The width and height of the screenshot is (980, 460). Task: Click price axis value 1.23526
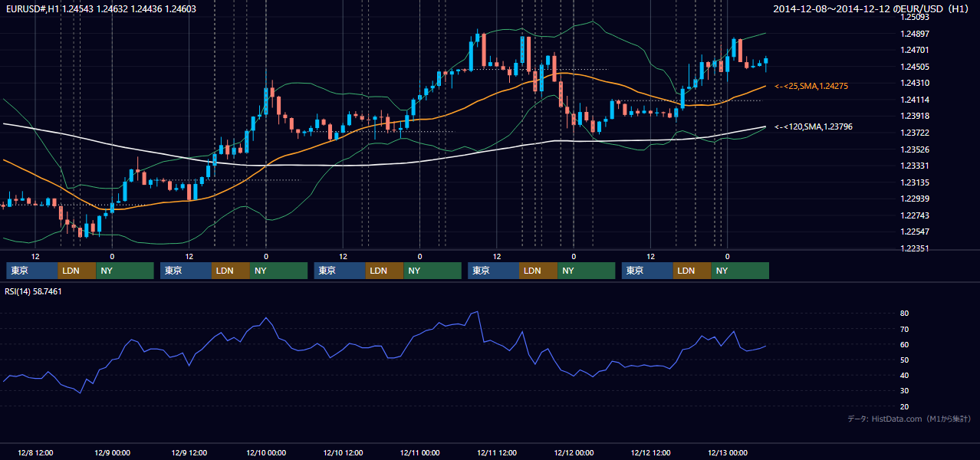pyautogui.click(x=914, y=149)
